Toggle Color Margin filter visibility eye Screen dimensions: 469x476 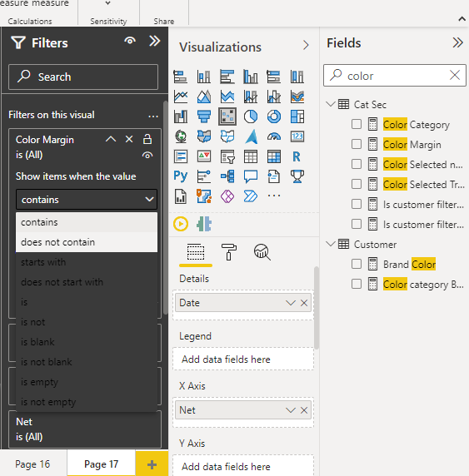147,156
